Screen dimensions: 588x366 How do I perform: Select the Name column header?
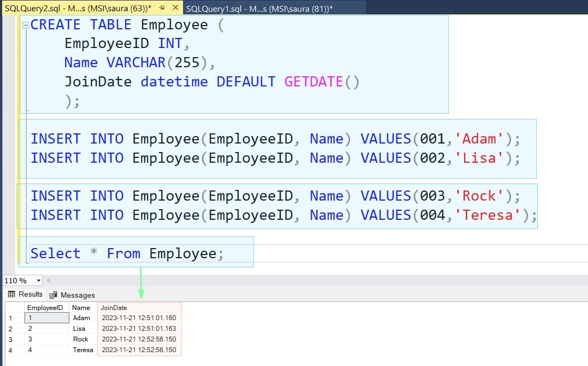pyautogui.click(x=81, y=307)
